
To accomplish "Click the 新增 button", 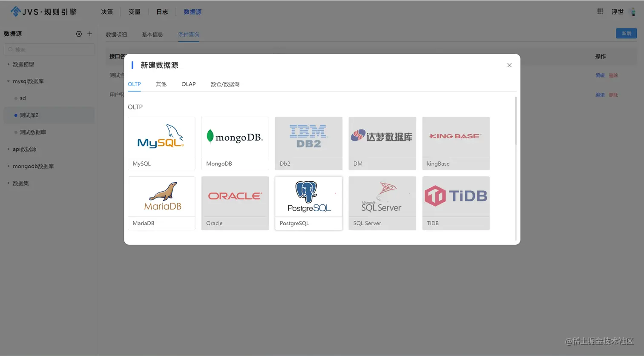I will click(x=626, y=34).
